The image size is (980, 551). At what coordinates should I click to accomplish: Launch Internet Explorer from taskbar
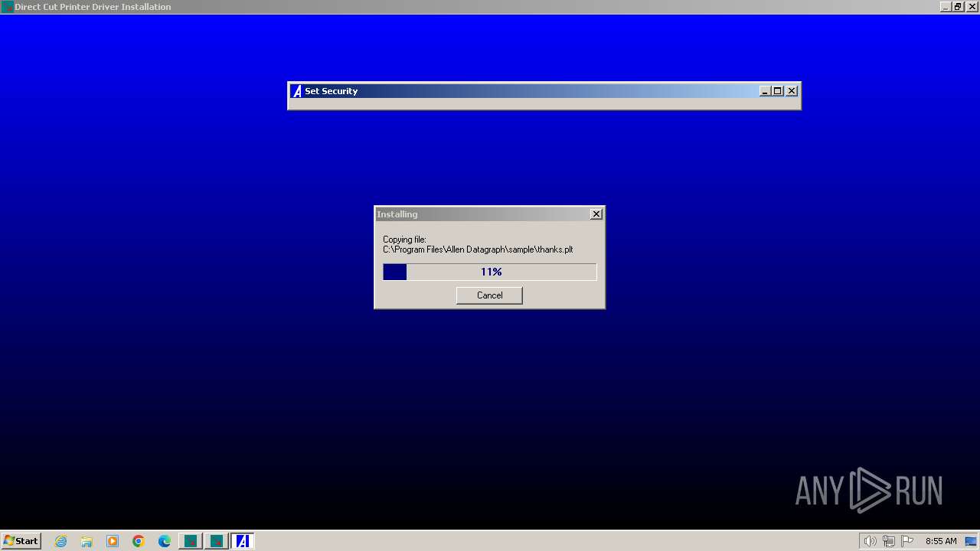61,541
